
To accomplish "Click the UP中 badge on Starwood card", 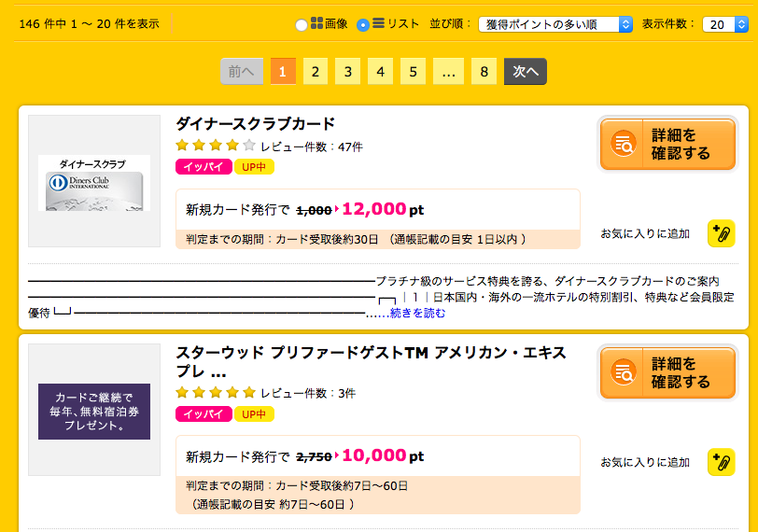I will [254, 414].
